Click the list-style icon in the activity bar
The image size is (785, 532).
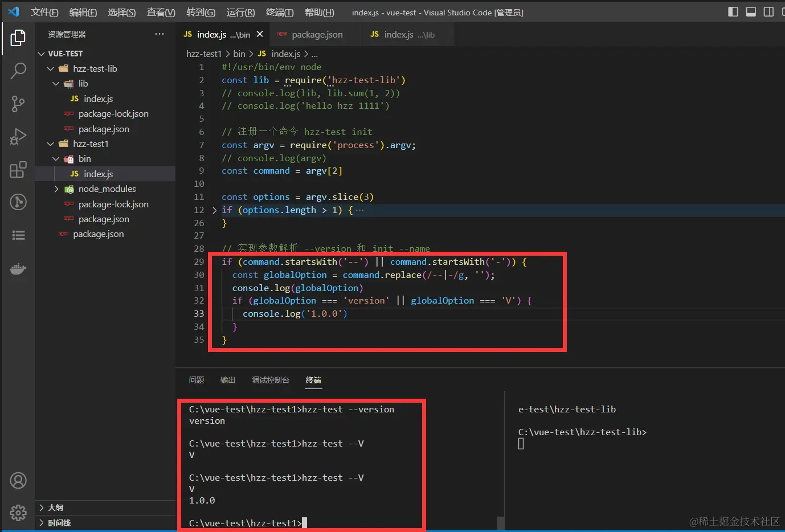18,235
